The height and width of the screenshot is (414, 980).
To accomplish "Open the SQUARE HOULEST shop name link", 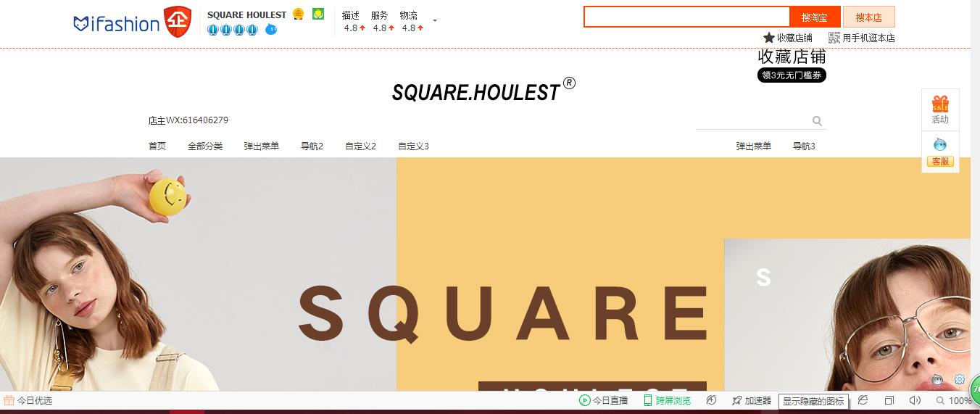I will click(x=246, y=15).
